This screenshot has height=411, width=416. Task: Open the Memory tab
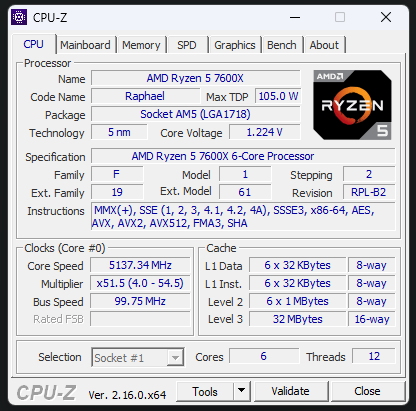[141, 45]
